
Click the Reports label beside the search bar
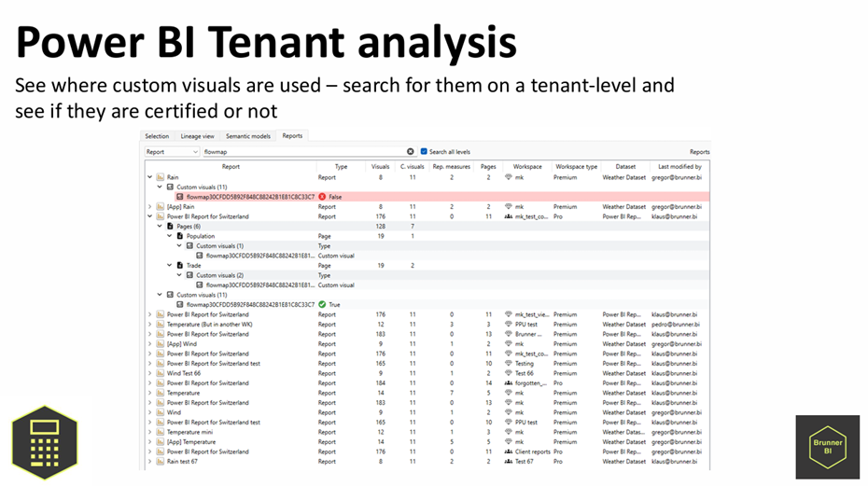[x=699, y=152]
